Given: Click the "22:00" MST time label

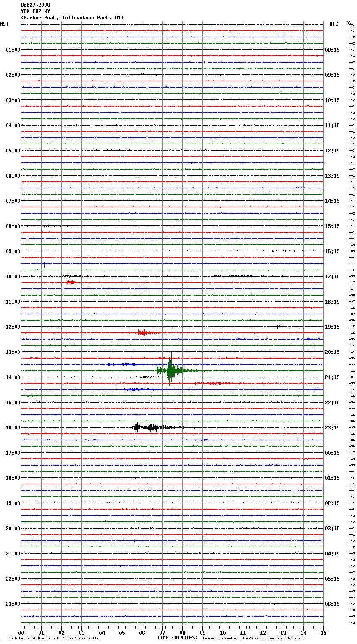Looking at the screenshot, I should [13, 579].
